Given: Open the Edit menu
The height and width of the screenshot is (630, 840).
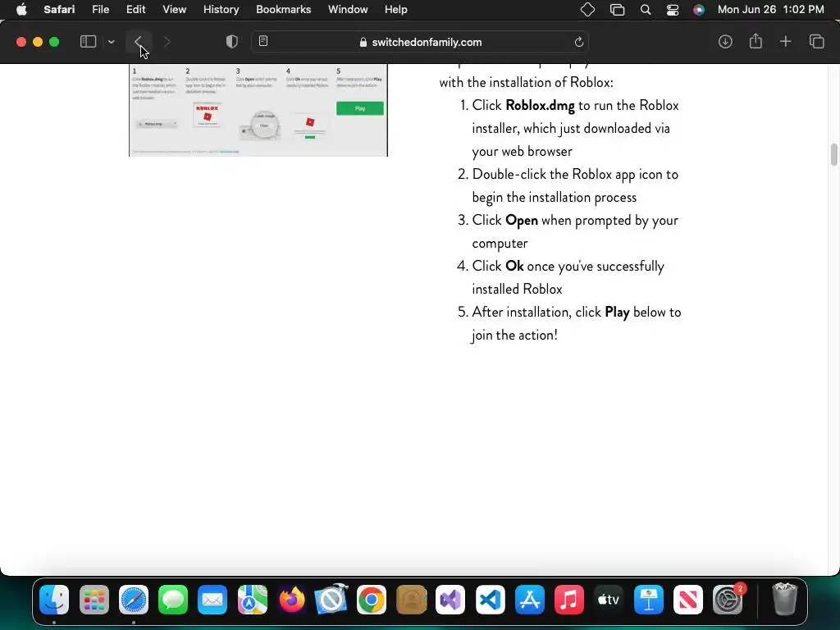Looking at the screenshot, I should 135,10.
